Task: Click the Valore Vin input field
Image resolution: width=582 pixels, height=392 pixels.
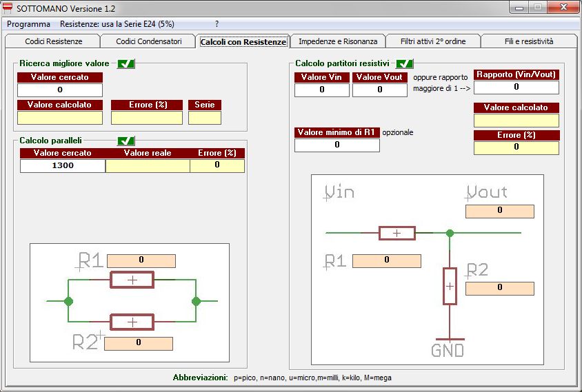Action: pos(321,90)
